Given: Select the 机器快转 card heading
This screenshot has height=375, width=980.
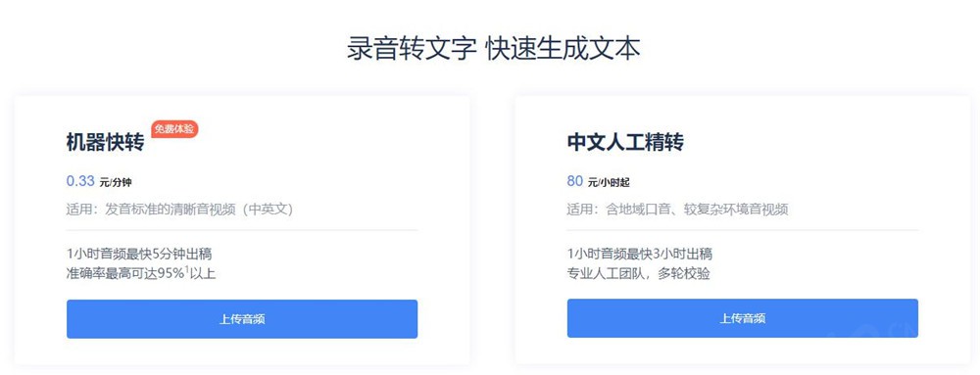Looking at the screenshot, I should click(105, 144).
